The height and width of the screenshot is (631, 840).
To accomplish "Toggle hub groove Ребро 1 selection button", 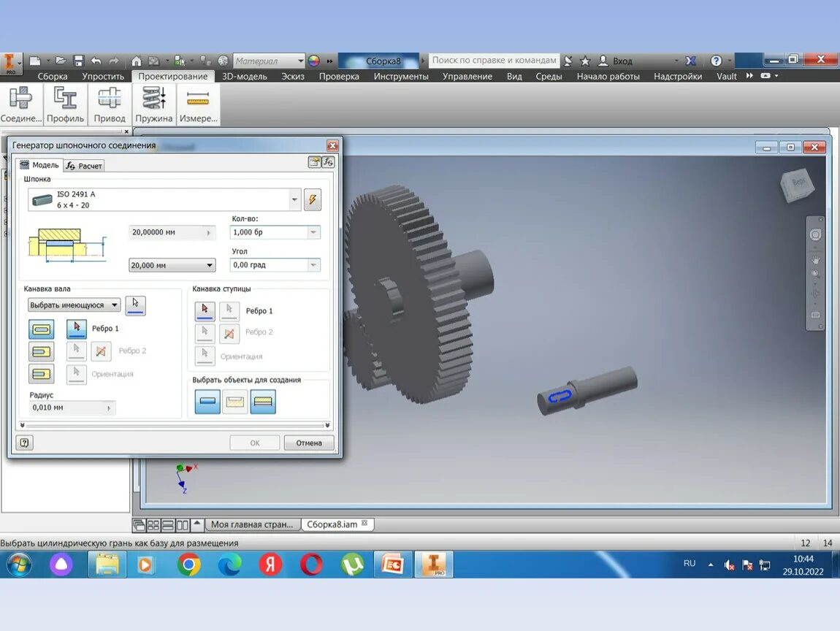I will click(205, 310).
